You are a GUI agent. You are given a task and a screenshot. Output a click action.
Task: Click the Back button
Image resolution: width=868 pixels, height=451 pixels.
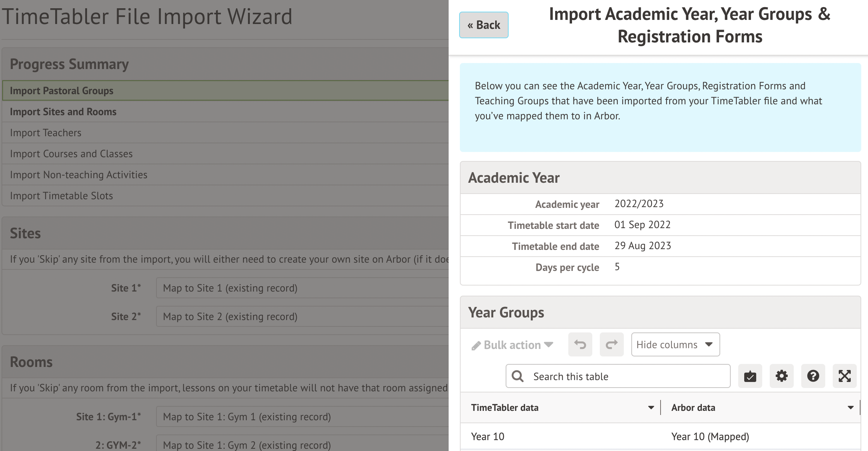pos(484,25)
